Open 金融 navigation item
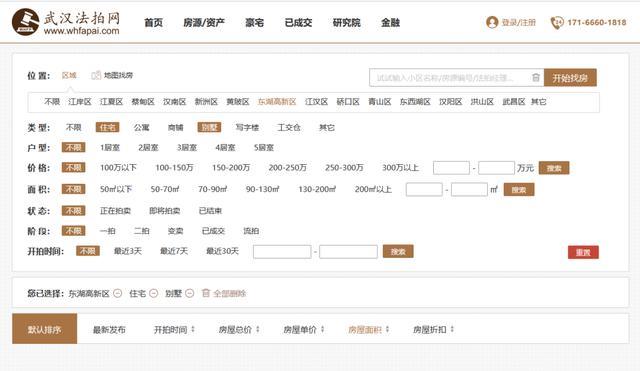Viewport: 640px width, 371px height. [390, 22]
